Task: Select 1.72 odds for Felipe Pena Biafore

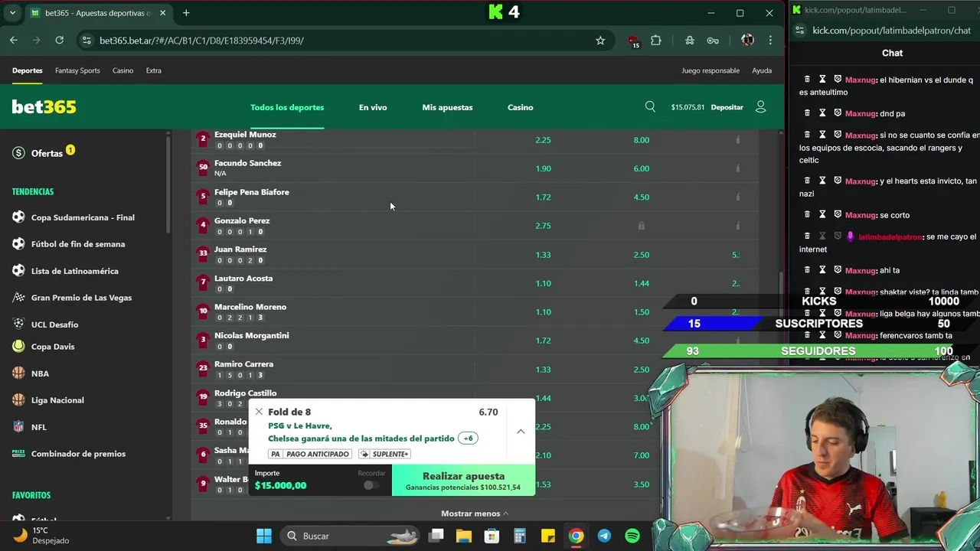Action: (x=543, y=197)
